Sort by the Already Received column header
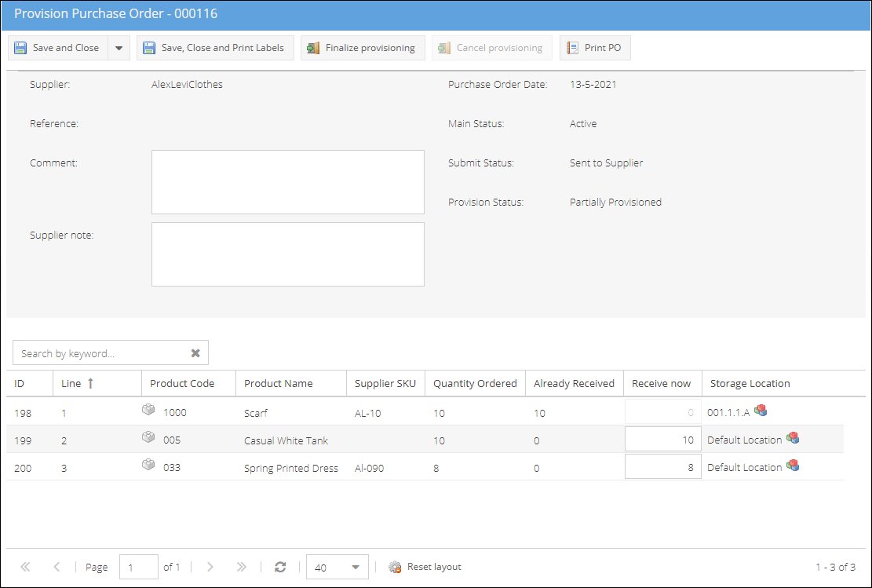Image resolution: width=872 pixels, height=588 pixels. tap(575, 383)
